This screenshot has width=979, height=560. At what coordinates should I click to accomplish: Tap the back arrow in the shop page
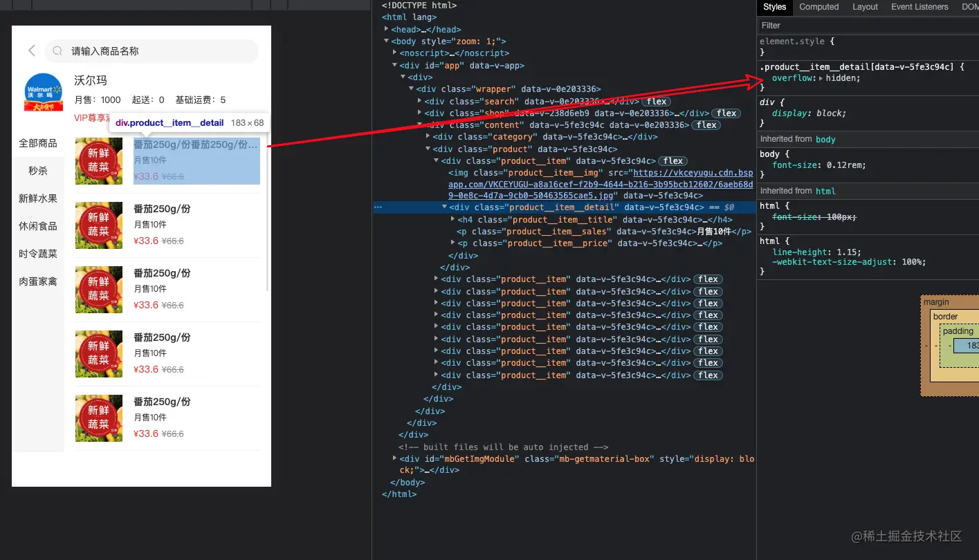[31, 50]
